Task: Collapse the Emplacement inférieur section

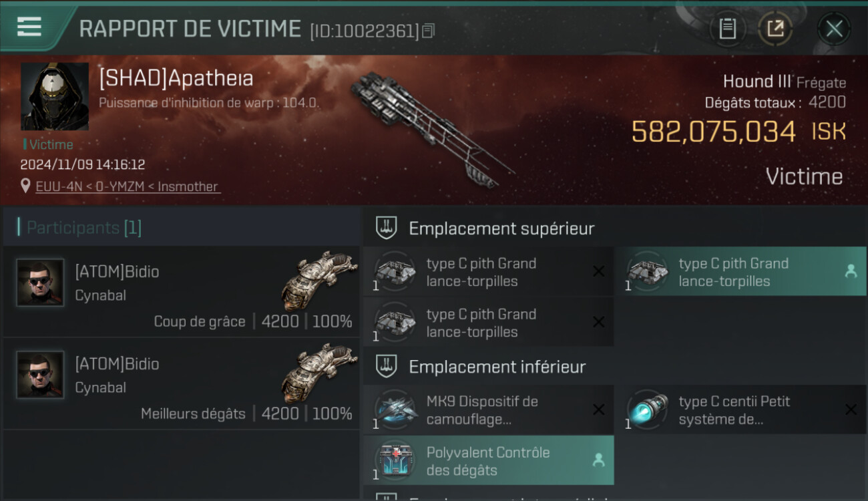Action: 497,367
